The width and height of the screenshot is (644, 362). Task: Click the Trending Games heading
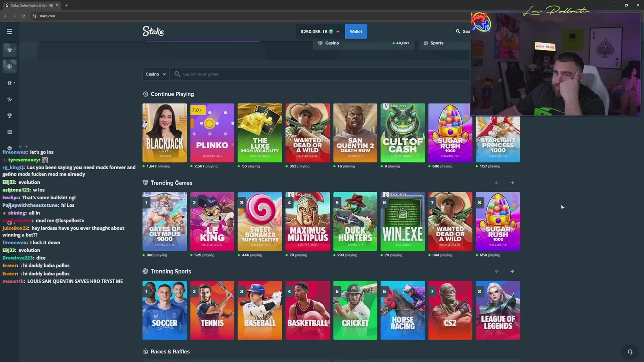tap(172, 183)
